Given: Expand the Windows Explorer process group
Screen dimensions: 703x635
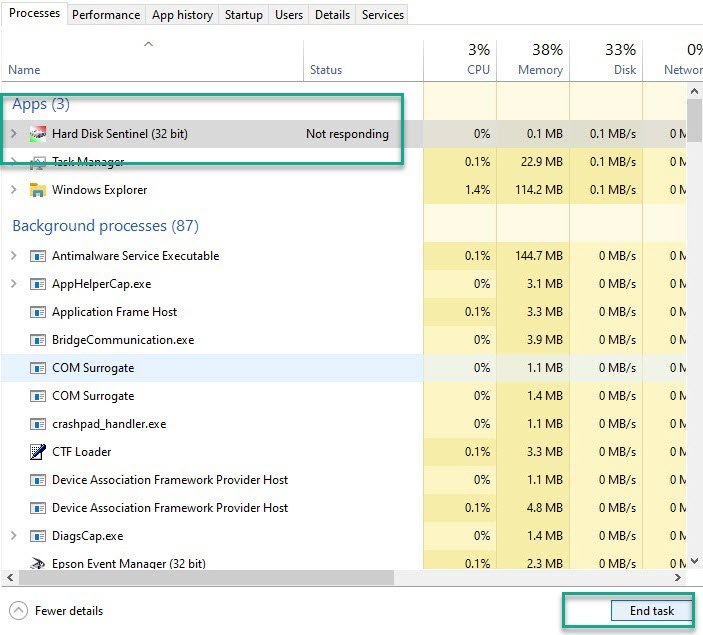Looking at the screenshot, I should coord(14,190).
